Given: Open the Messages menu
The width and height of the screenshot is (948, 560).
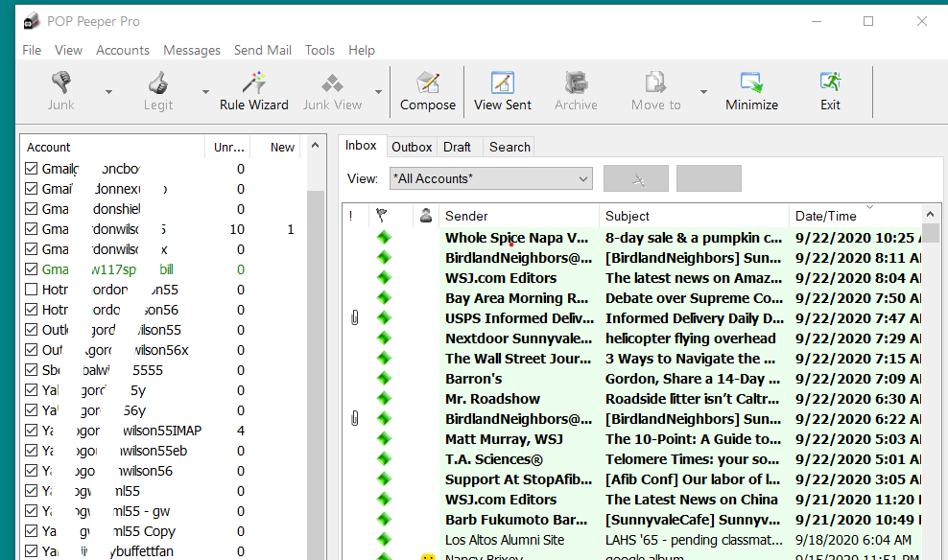Looking at the screenshot, I should 192,50.
